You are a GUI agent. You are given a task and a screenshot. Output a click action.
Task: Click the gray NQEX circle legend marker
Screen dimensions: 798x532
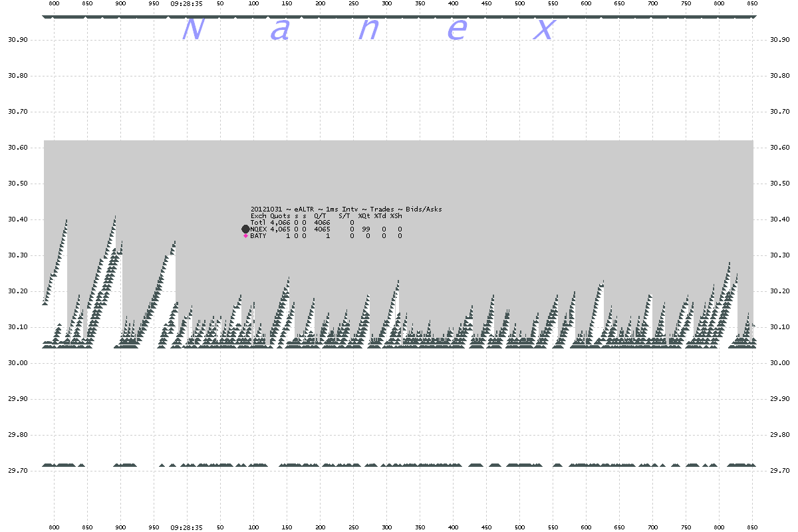coord(245,229)
